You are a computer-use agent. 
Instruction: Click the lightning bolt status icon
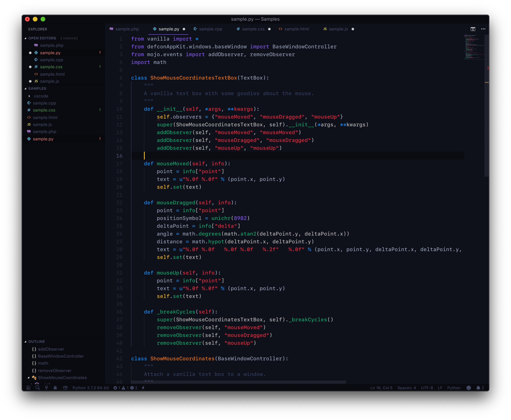(143, 388)
